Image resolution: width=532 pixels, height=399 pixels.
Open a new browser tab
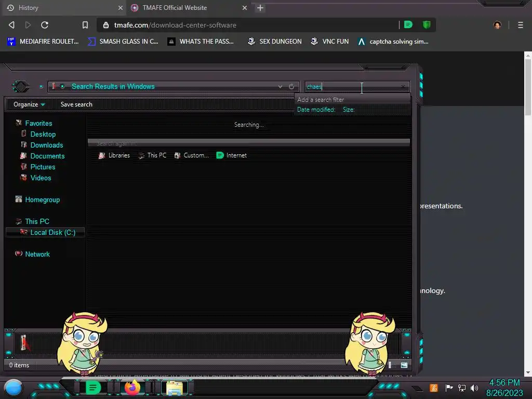click(x=260, y=8)
